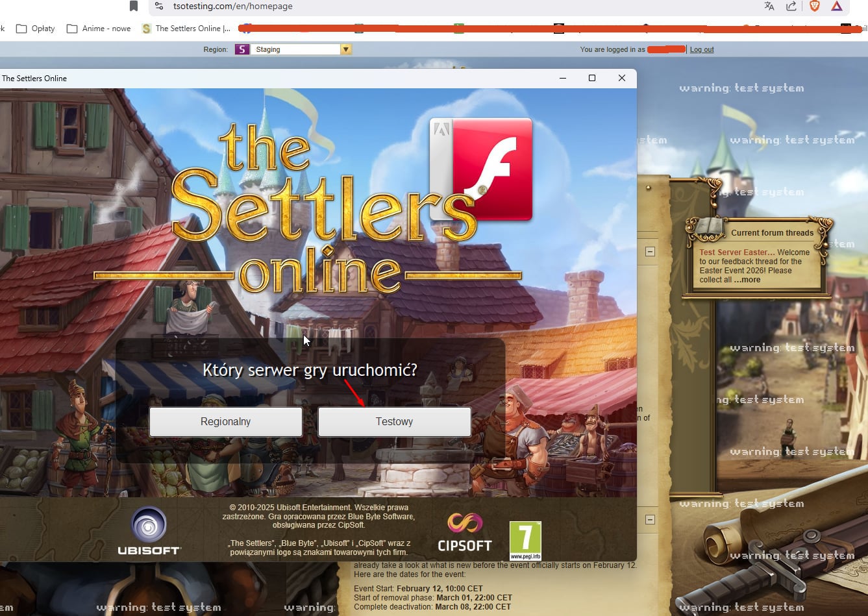Close The Settlers Online window
Image resolution: width=868 pixels, height=616 pixels.
pos(622,78)
